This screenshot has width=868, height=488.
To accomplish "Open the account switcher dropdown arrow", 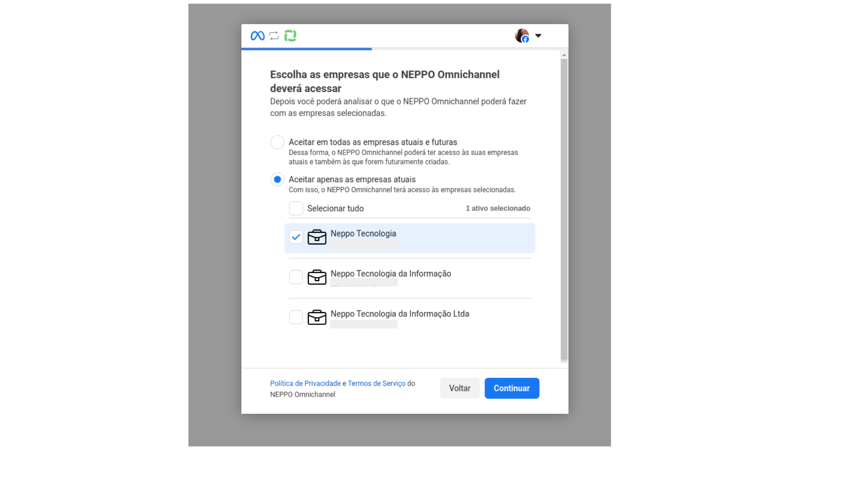I will 538,36.
